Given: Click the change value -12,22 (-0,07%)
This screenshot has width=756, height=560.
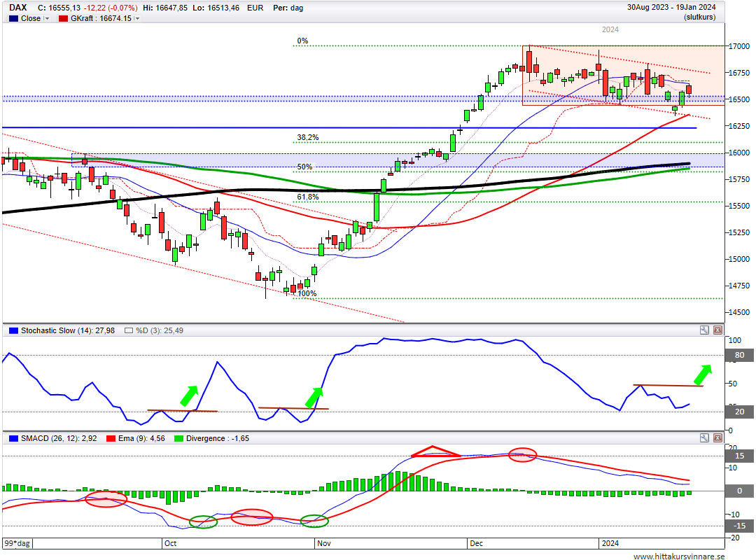Looking at the screenshot, I should 110,8.
